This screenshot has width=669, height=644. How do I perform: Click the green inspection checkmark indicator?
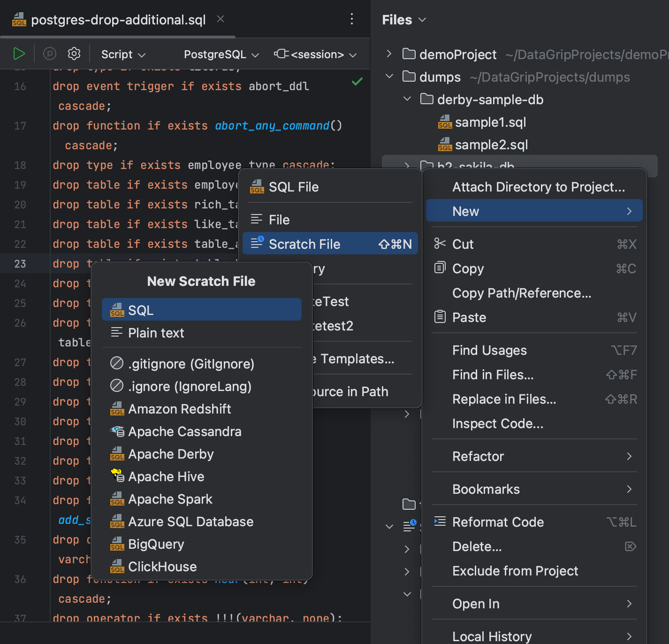pos(357,81)
